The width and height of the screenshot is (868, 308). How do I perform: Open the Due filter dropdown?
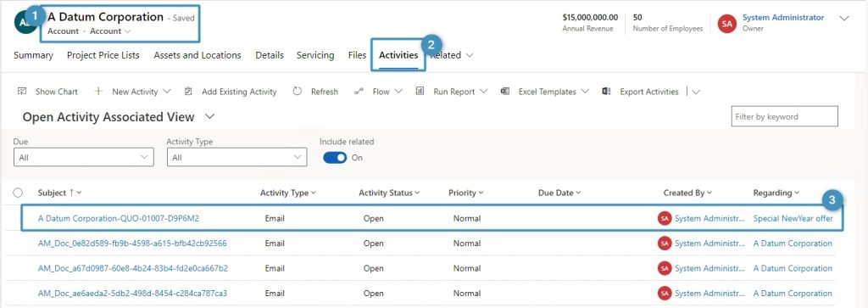(x=84, y=157)
